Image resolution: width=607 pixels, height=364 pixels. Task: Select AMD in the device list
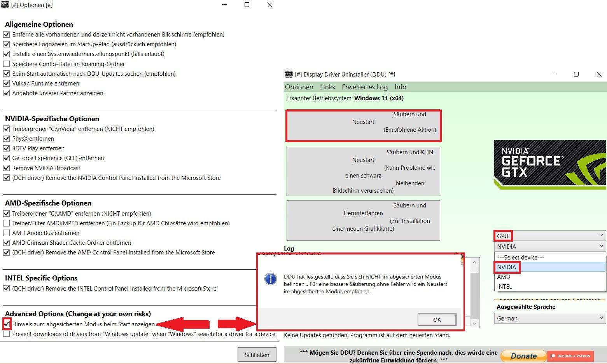coord(550,277)
